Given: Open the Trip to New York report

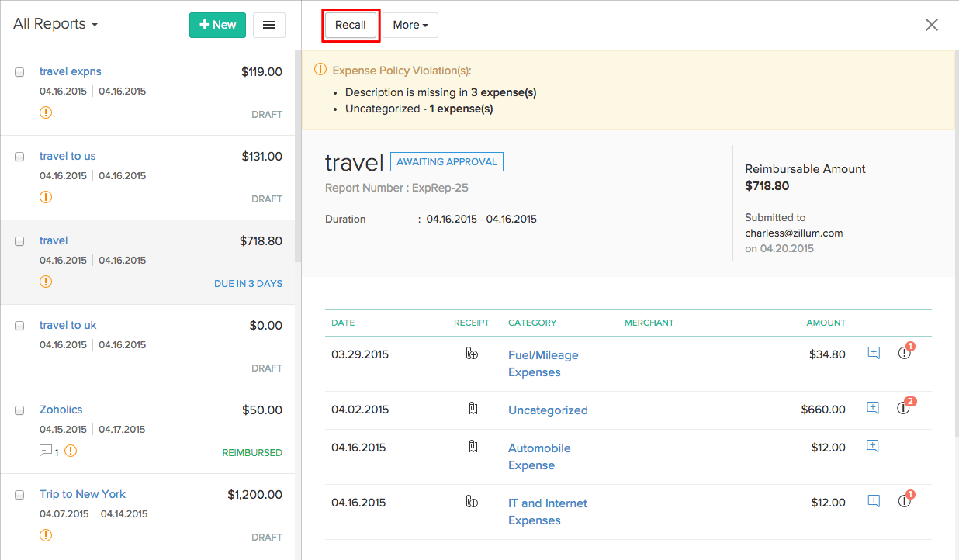Looking at the screenshot, I should point(82,494).
